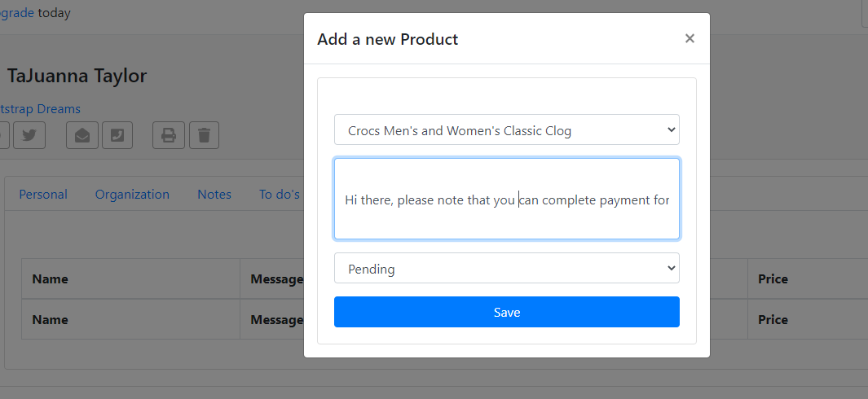Click into the payment message text area
This screenshot has height=399, width=868.
(x=506, y=199)
